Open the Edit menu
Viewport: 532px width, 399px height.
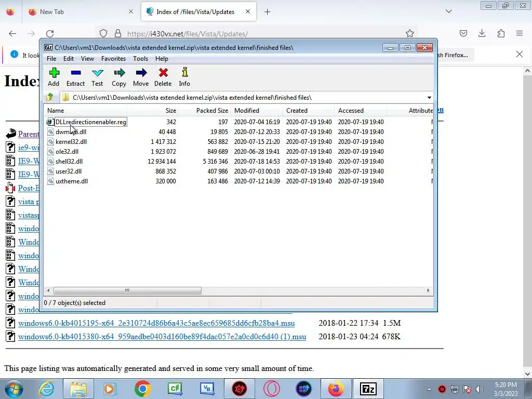coord(69,59)
